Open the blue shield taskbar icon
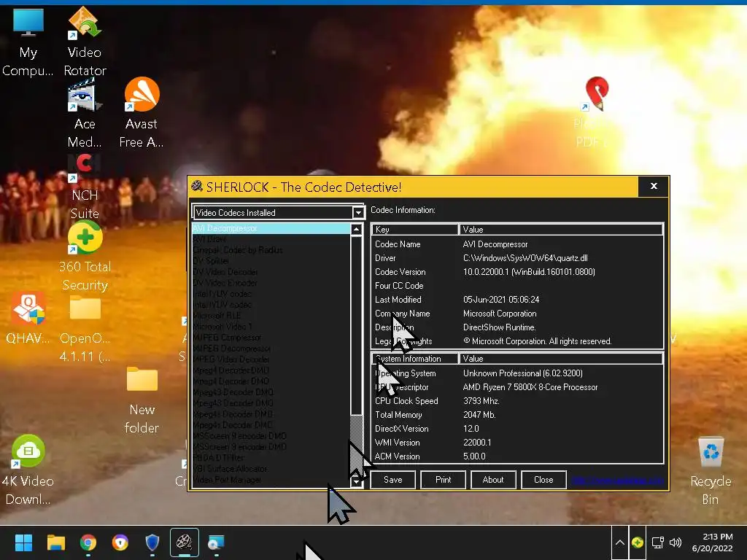Viewport: 747px width, 560px height. 152,542
